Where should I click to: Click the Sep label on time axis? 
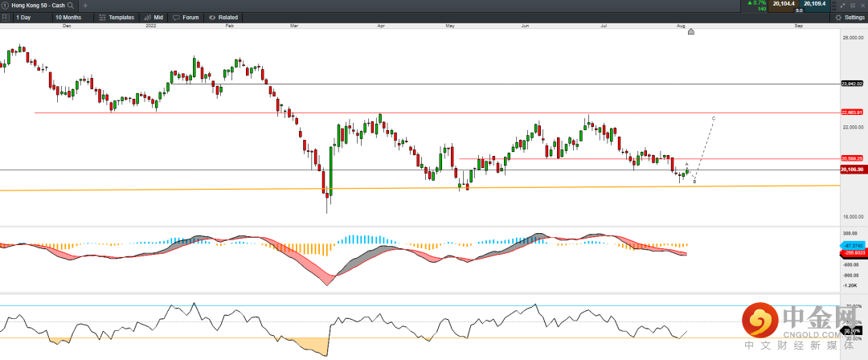(798, 26)
